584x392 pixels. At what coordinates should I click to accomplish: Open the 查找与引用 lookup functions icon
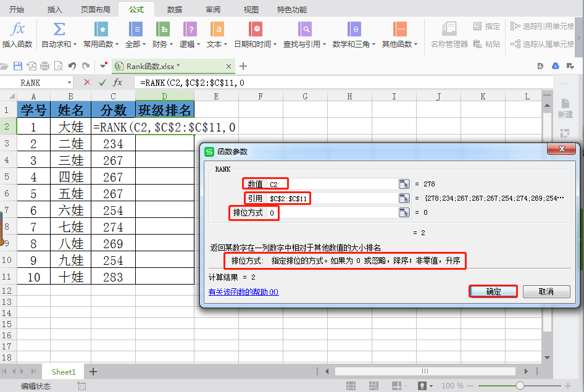pos(305,29)
